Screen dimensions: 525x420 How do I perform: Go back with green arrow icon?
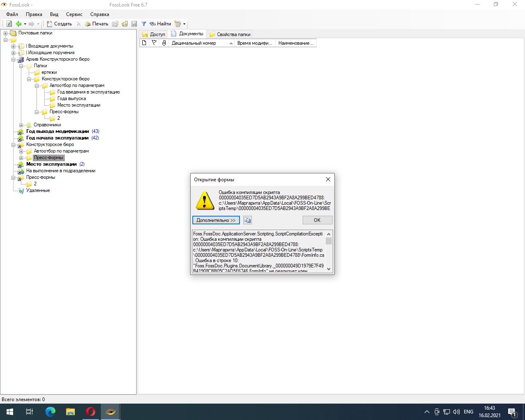[x=18, y=24]
